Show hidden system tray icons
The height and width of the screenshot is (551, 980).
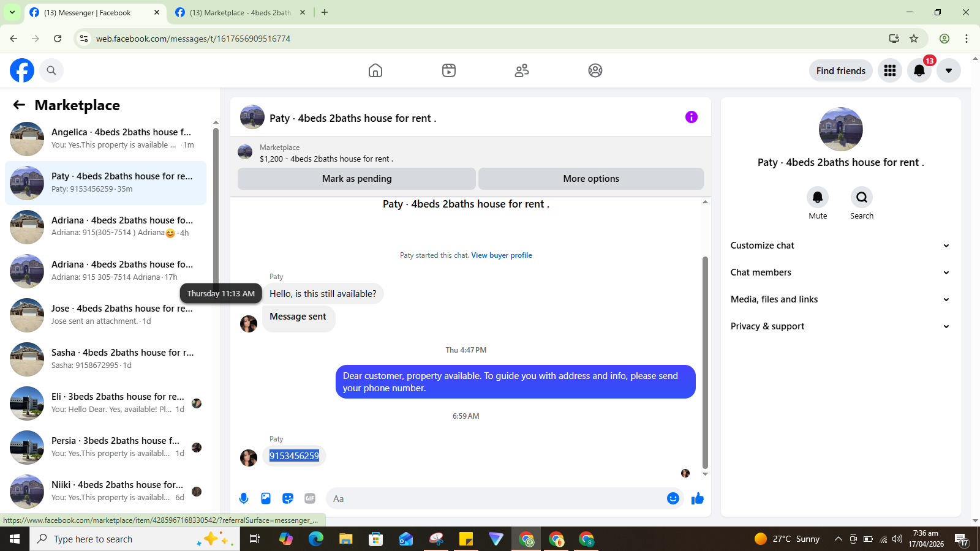tap(838, 539)
